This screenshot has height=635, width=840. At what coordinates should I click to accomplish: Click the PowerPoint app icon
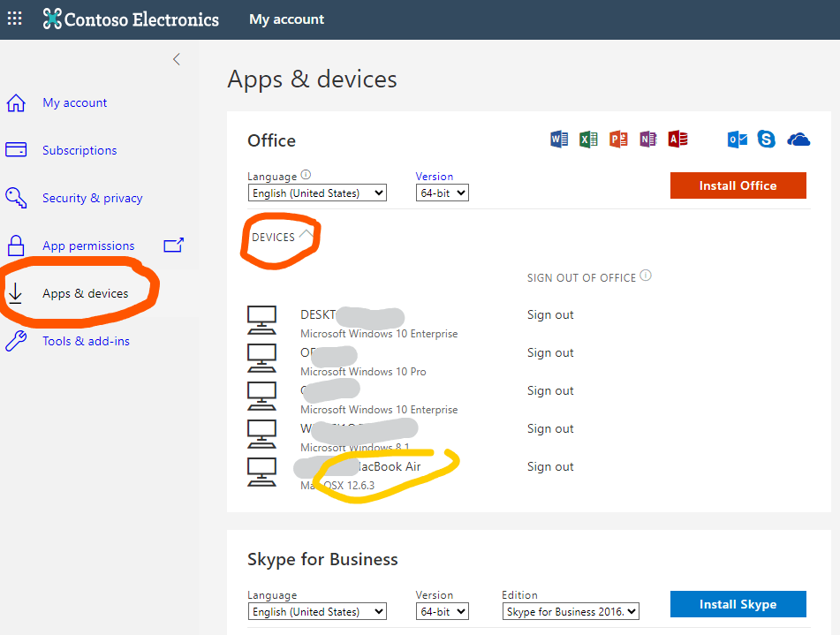618,140
